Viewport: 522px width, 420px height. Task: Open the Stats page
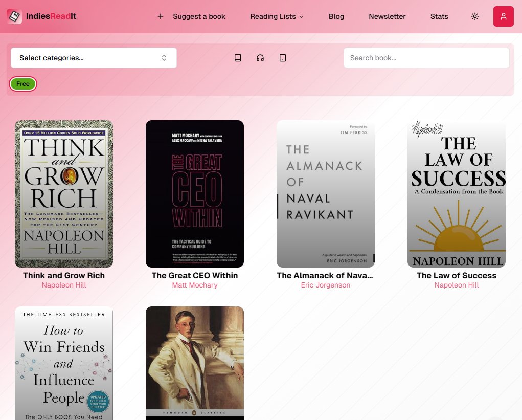tap(439, 16)
